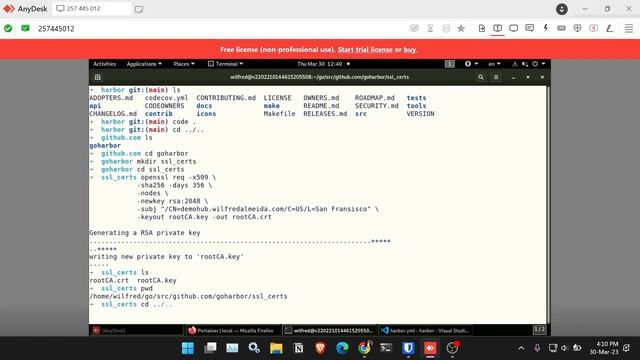Open Bitwarden from the taskbar
Image resolution: width=640 pixels, height=360 pixels.
[x=408, y=348]
